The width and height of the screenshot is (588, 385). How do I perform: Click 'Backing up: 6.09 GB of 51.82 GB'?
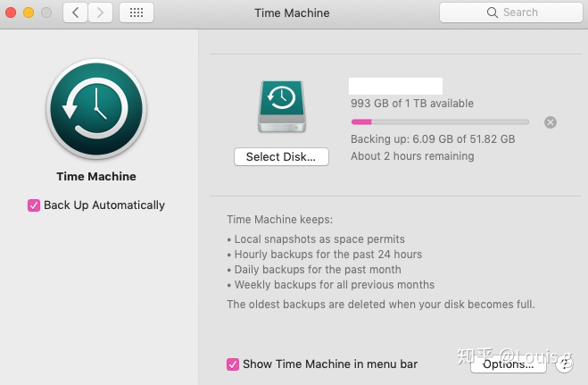[x=433, y=139]
